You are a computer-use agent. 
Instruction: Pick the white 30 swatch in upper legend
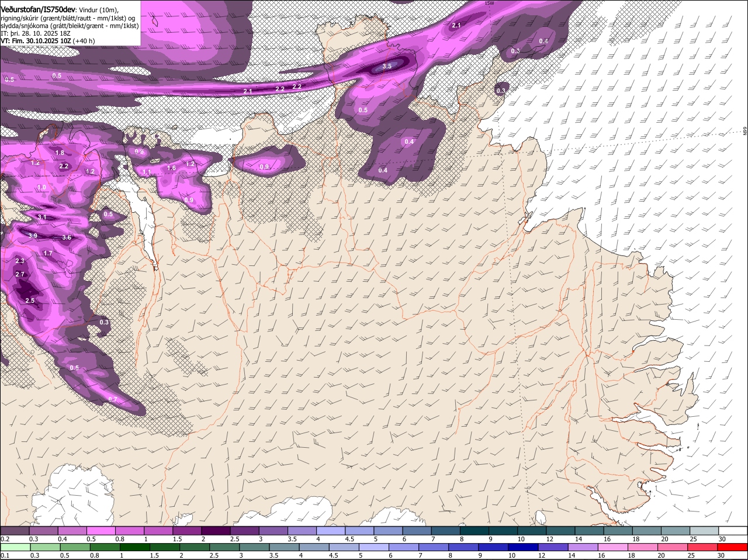[733, 530]
